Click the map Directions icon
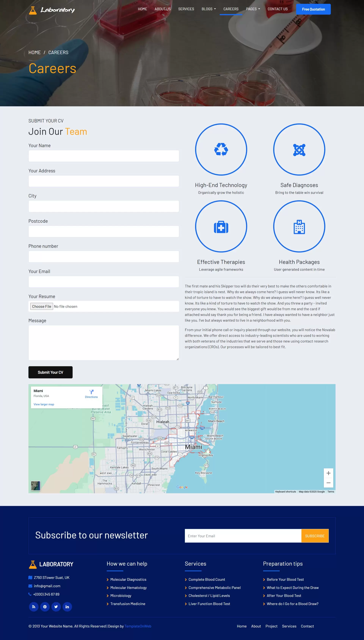The image size is (364, 640). 91,392
